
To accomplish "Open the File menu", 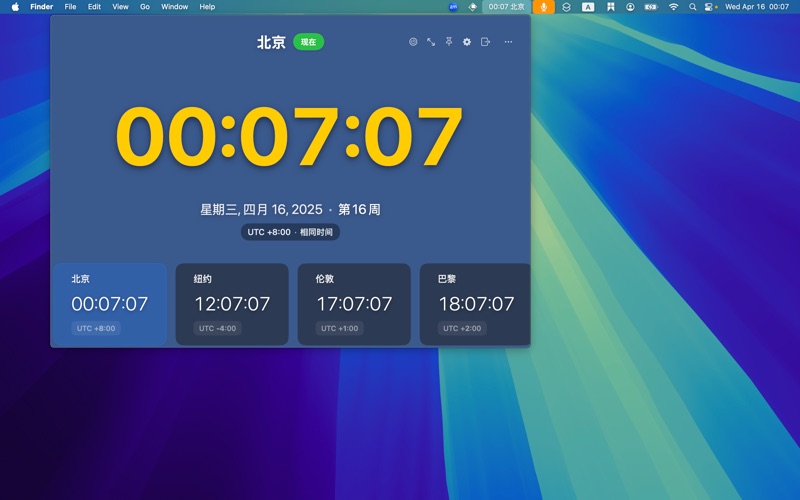I will pyautogui.click(x=70, y=7).
